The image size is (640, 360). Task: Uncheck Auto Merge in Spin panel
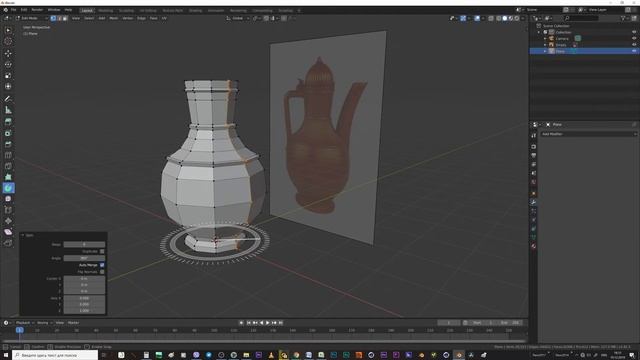[102, 265]
